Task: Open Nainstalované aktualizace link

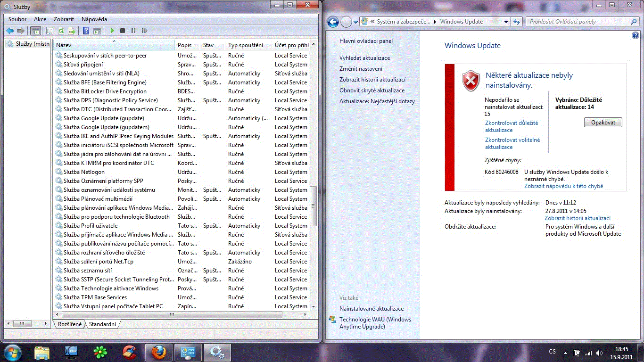Action: [x=372, y=309]
